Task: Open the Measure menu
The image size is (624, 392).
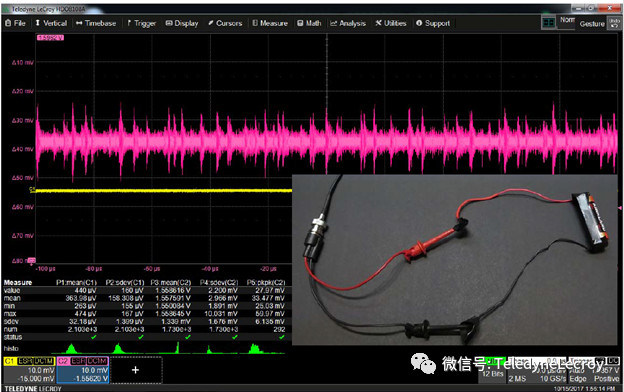Action: pyautogui.click(x=270, y=23)
